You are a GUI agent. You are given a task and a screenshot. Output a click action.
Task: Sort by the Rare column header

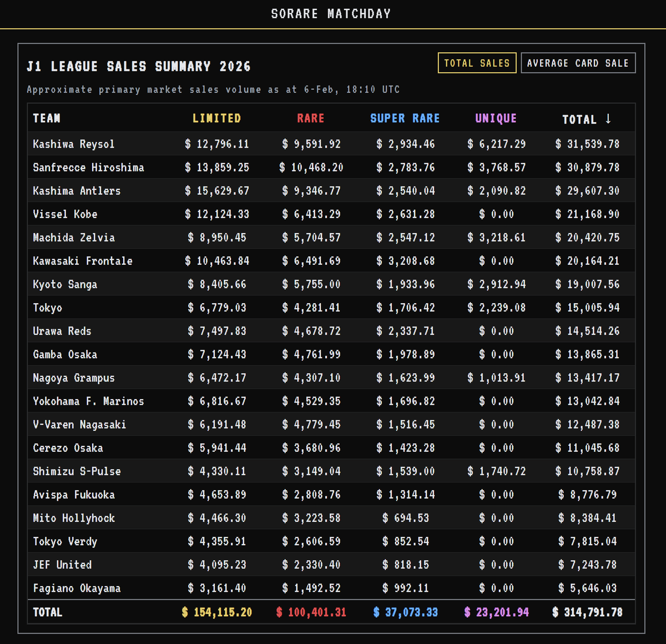pyautogui.click(x=311, y=118)
